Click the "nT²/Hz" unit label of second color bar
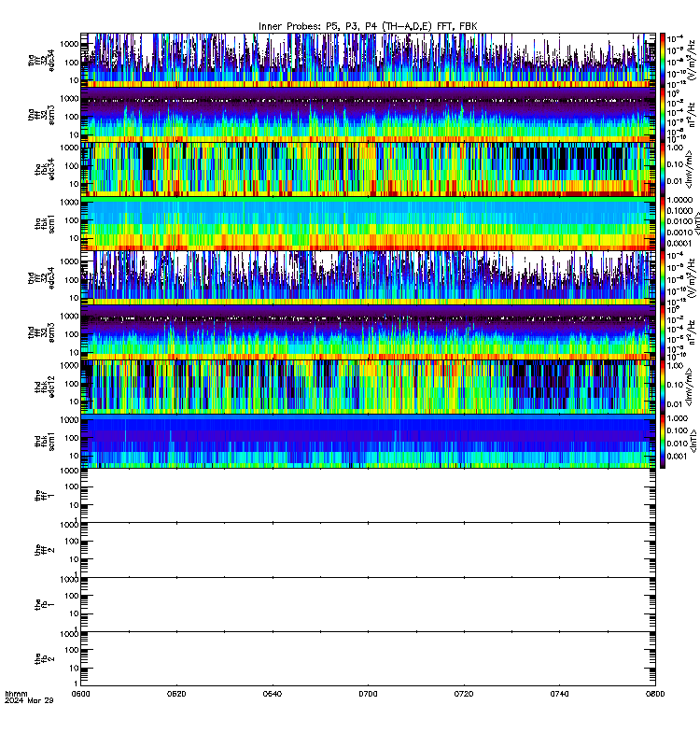 tap(692, 115)
